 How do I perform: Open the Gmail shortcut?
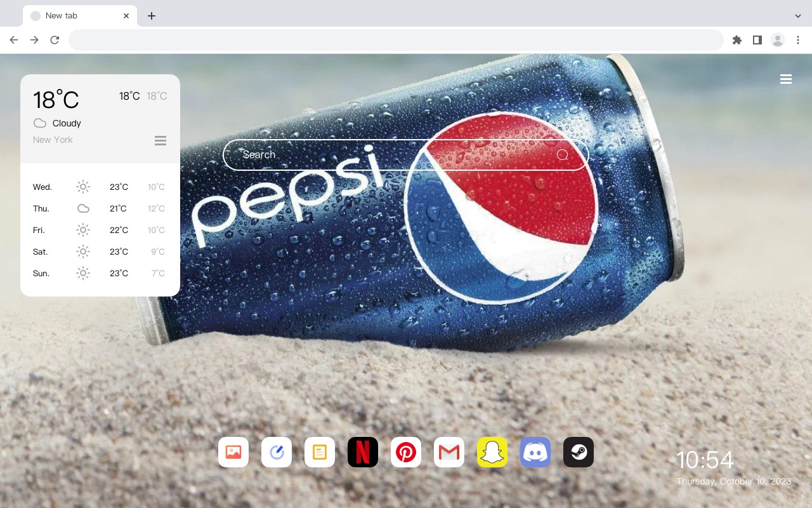tap(449, 452)
